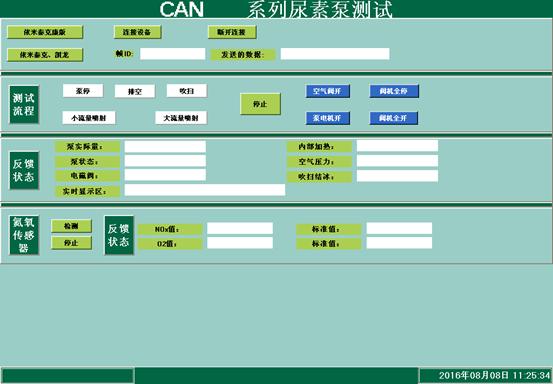Click the 实时显示区 display field
553x384 pixels.
pyautogui.click(x=205, y=190)
